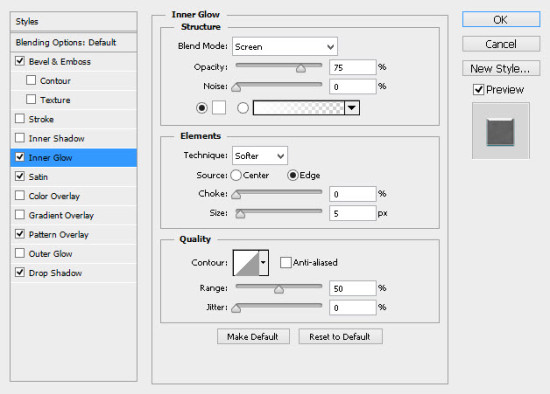
Task: Click the Make Default button
Action: point(253,336)
